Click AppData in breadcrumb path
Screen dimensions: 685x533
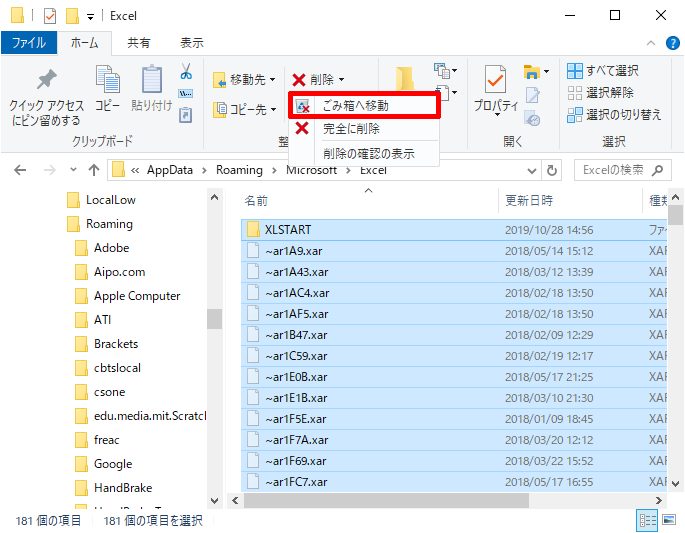[x=170, y=170]
